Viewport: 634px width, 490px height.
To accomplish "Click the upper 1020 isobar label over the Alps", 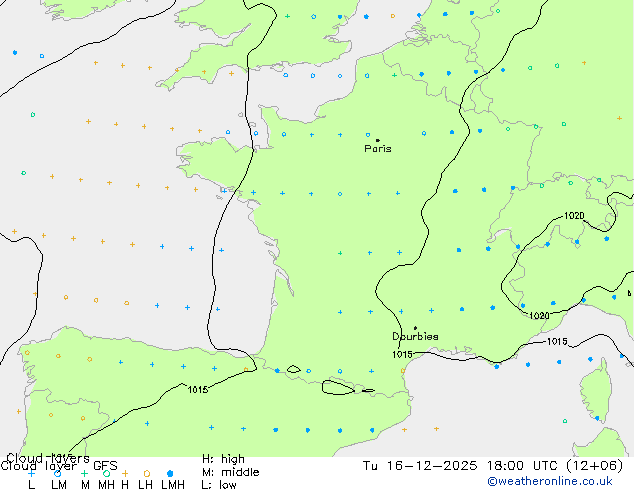I will click(574, 215).
